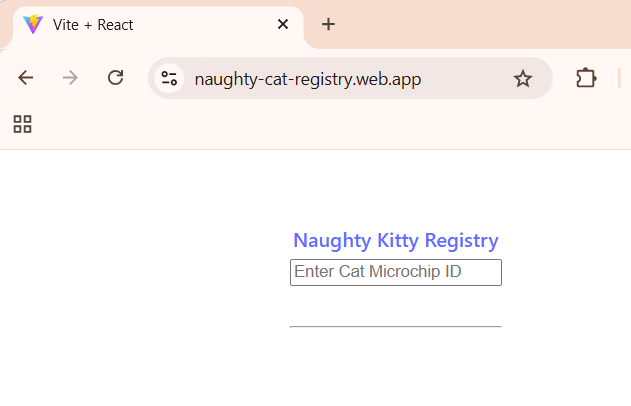Click empty bookmarks bar beside apps icon

tap(322, 124)
